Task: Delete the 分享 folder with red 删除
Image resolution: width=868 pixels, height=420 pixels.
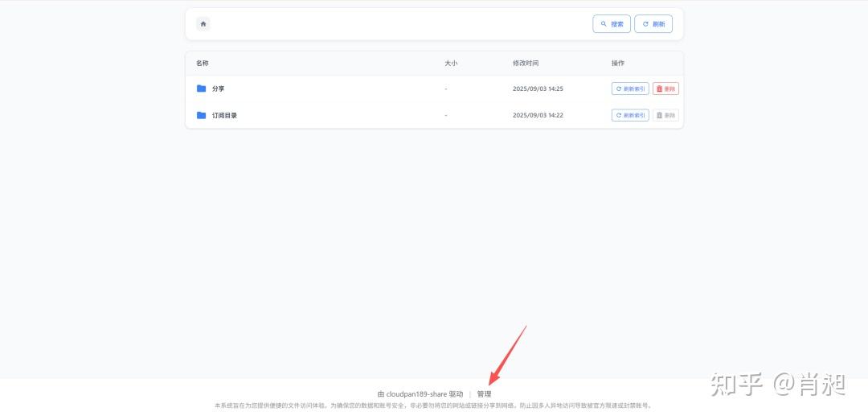Action: (x=665, y=89)
